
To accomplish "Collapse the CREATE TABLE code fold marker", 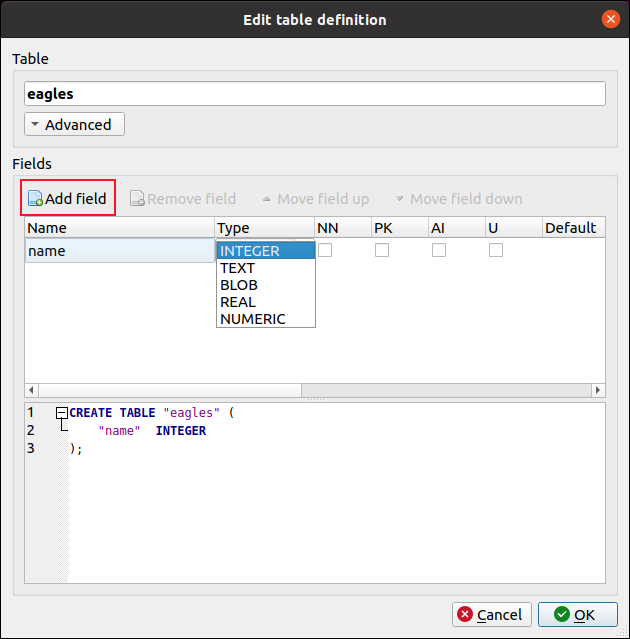I will [62, 413].
